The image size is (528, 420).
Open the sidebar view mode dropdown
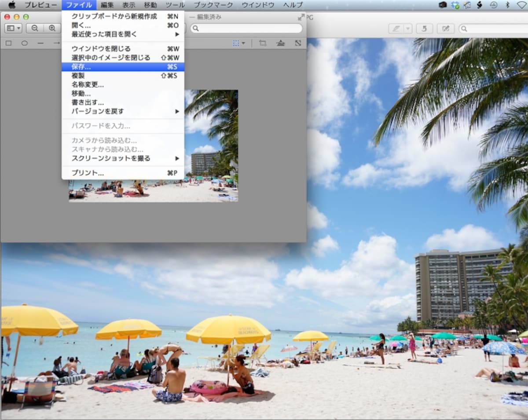point(13,28)
